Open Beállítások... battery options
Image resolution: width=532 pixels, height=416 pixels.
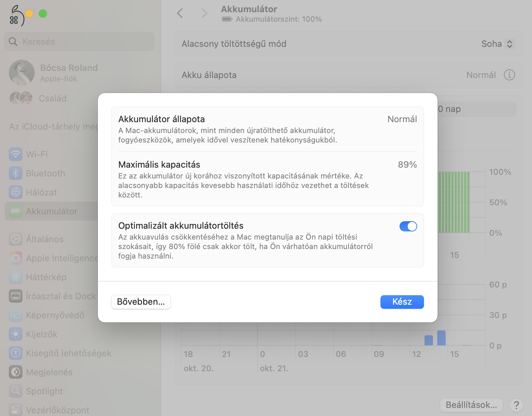pos(471,405)
